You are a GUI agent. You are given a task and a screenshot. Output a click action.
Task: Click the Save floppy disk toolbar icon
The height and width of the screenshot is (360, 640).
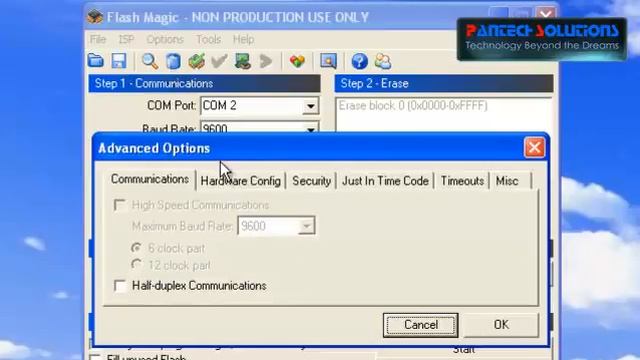(119, 61)
